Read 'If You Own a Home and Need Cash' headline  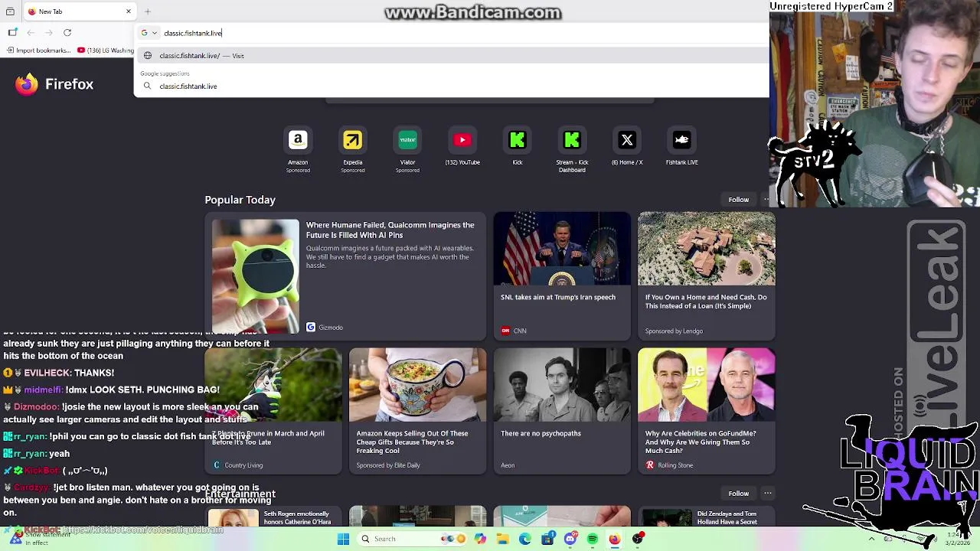(706, 302)
